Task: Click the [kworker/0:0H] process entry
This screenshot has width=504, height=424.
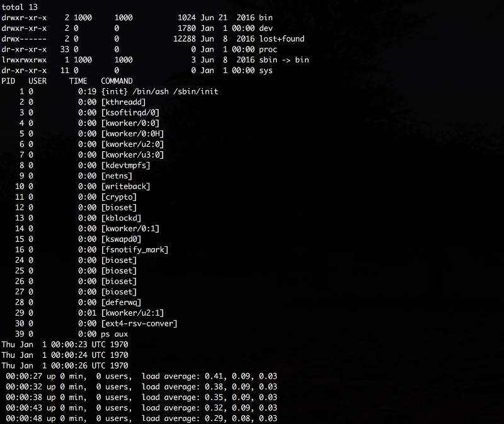Action: pyautogui.click(x=132, y=134)
